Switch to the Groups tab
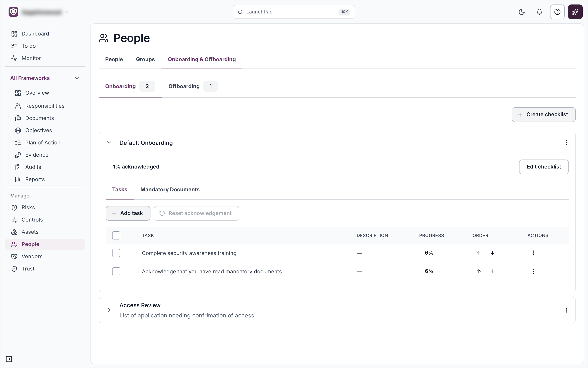This screenshot has height=368, width=588. (145, 59)
